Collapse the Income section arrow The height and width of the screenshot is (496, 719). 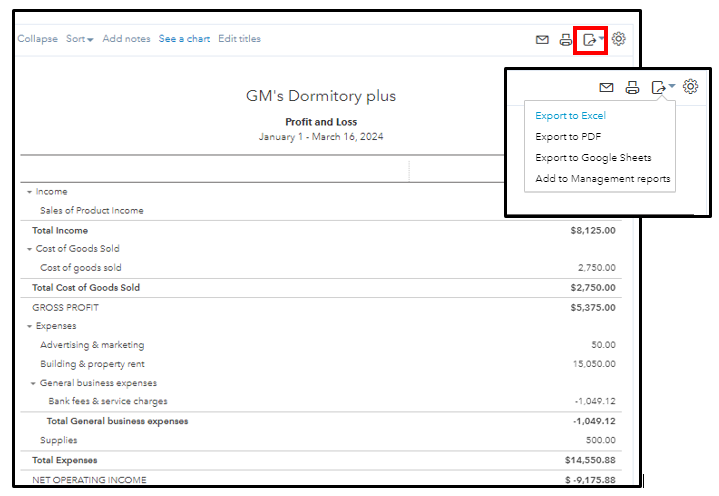29,192
